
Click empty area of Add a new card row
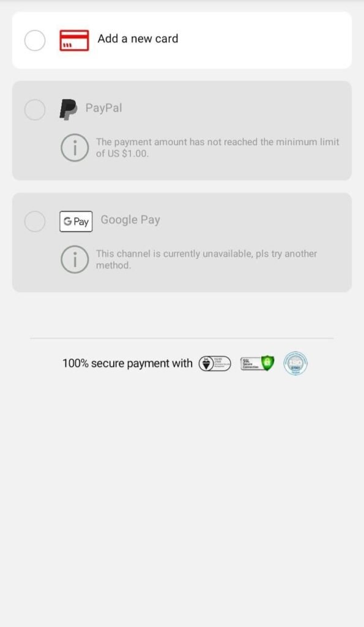tap(264, 40)
